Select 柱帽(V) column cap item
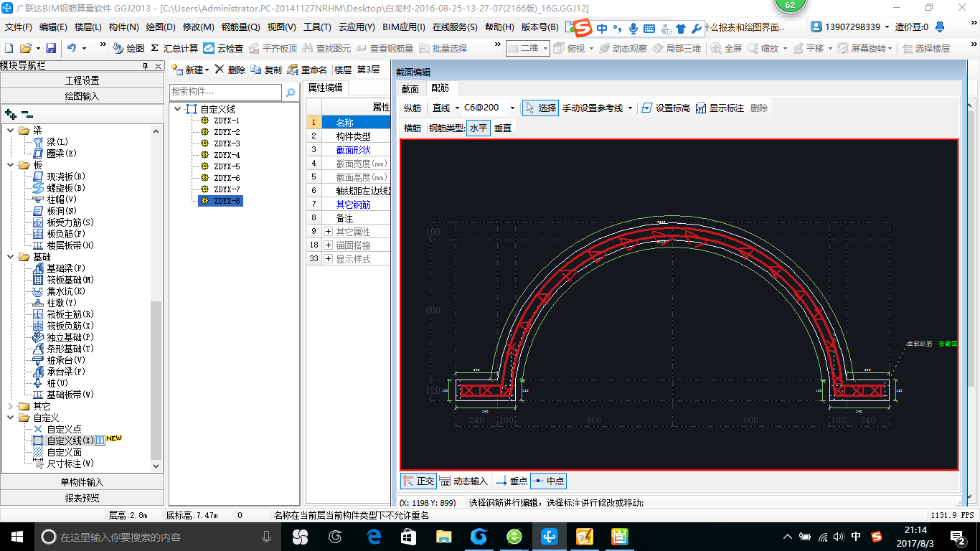Screen dimensions: 980x551 (x=56, y=199)
